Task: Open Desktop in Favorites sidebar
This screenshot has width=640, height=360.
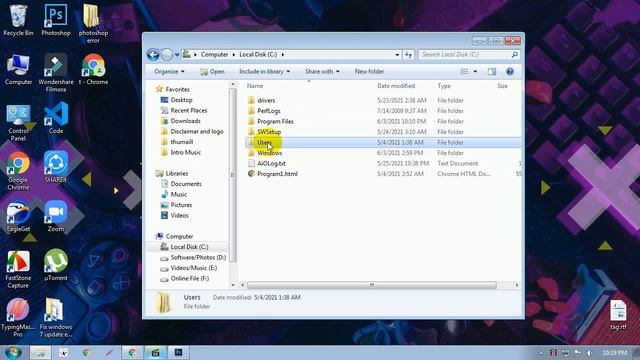Action: [181, 100]
